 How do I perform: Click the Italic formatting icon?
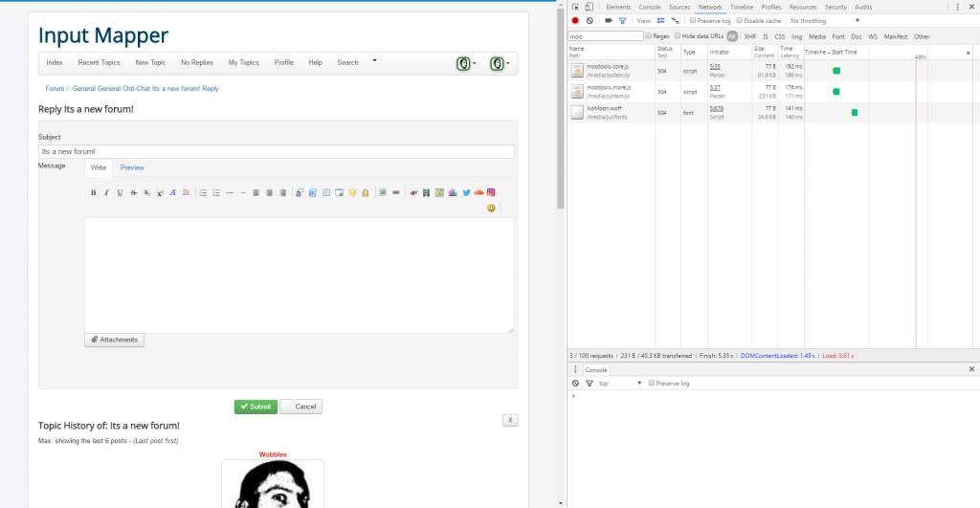click(x=106, y=192)
